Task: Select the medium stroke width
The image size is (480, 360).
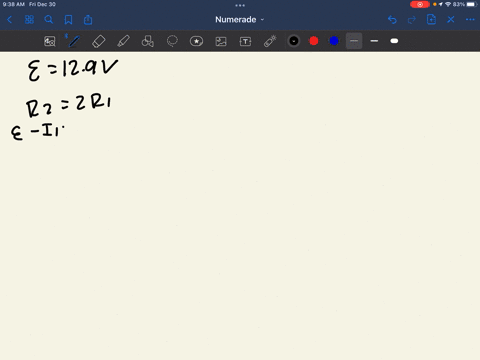Action: tap(374, 41)
